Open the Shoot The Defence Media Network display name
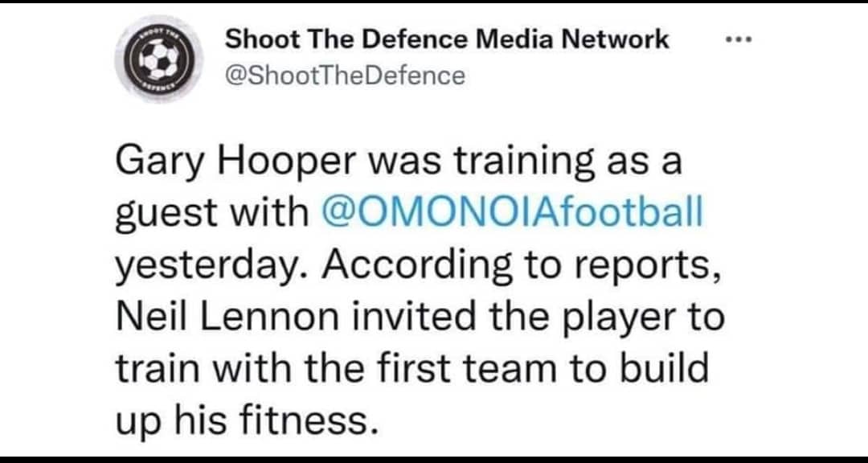The image size is (868, 463). point(448,39)
